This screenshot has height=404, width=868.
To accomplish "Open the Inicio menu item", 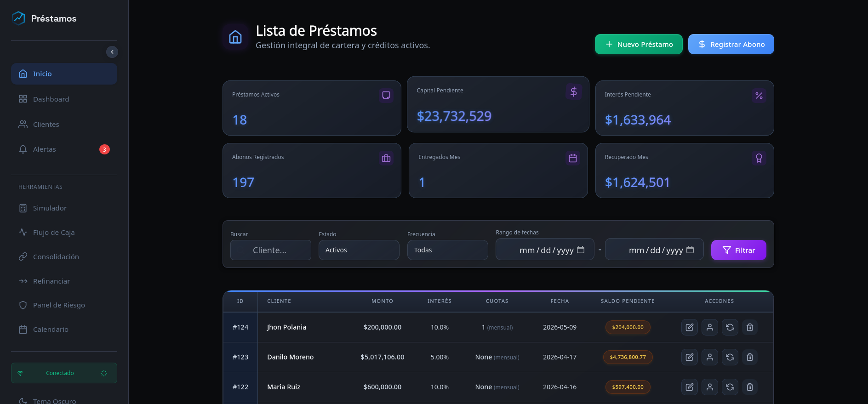I will click(64, 74).
